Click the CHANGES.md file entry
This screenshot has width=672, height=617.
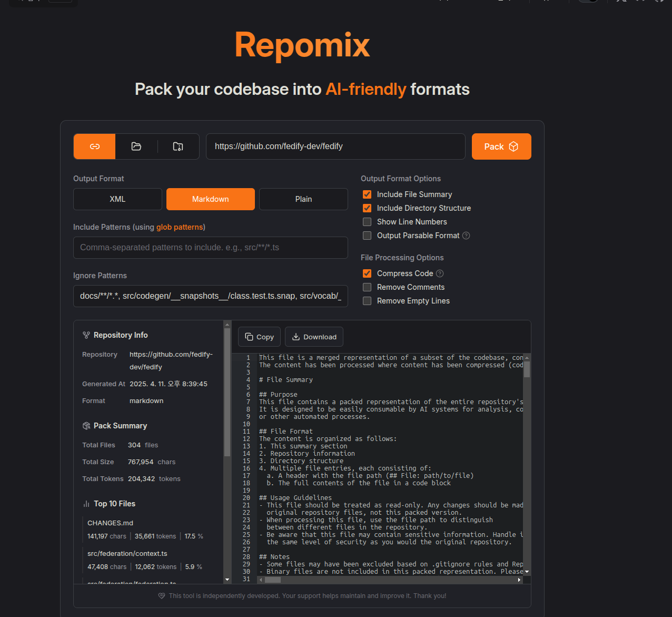[145, 530]
